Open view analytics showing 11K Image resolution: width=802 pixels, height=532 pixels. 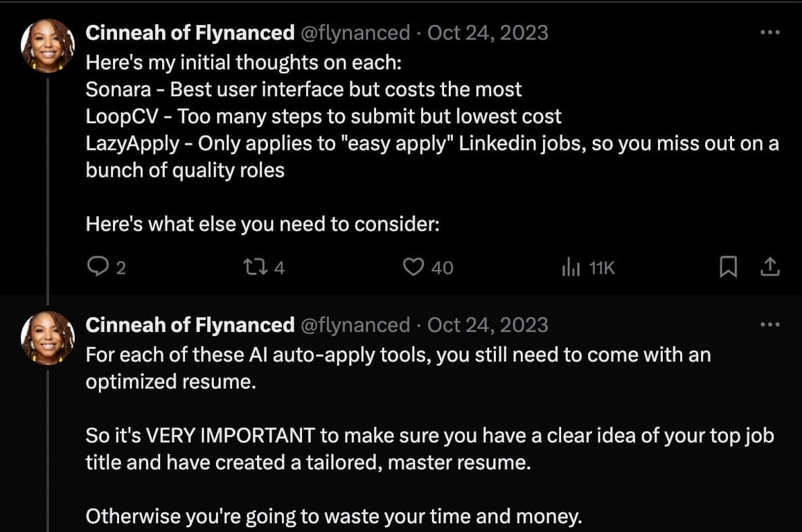(588, 267)
